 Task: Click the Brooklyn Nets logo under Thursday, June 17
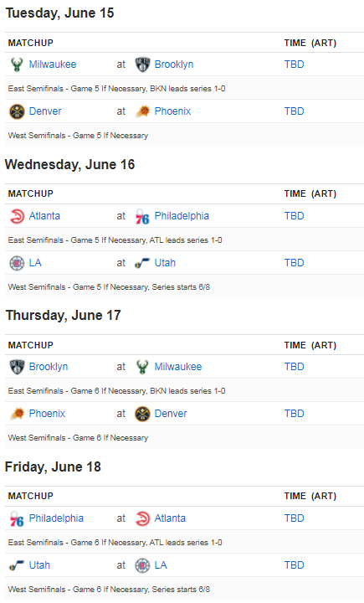17,367
